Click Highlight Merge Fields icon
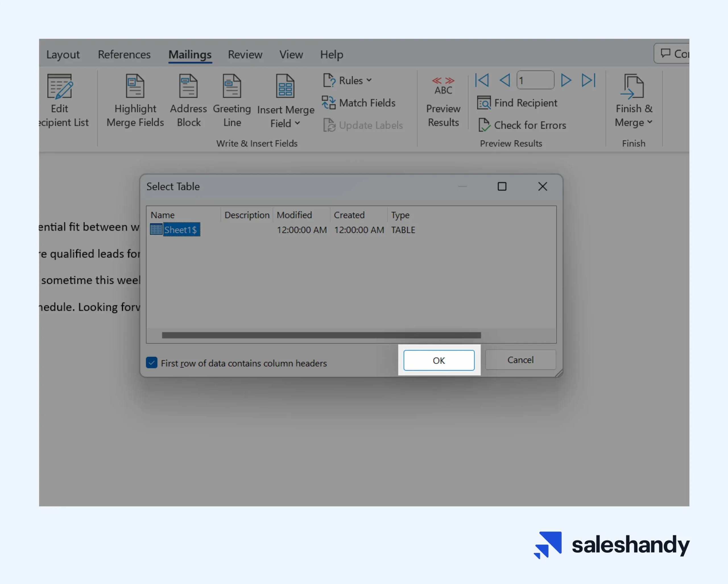 [x=135, y=86]
